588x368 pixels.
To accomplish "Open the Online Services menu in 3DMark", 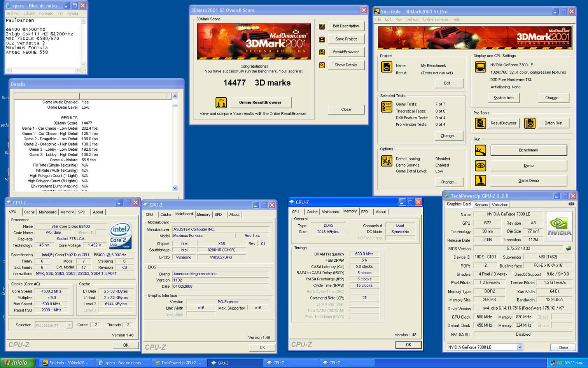I will point(436,19).
